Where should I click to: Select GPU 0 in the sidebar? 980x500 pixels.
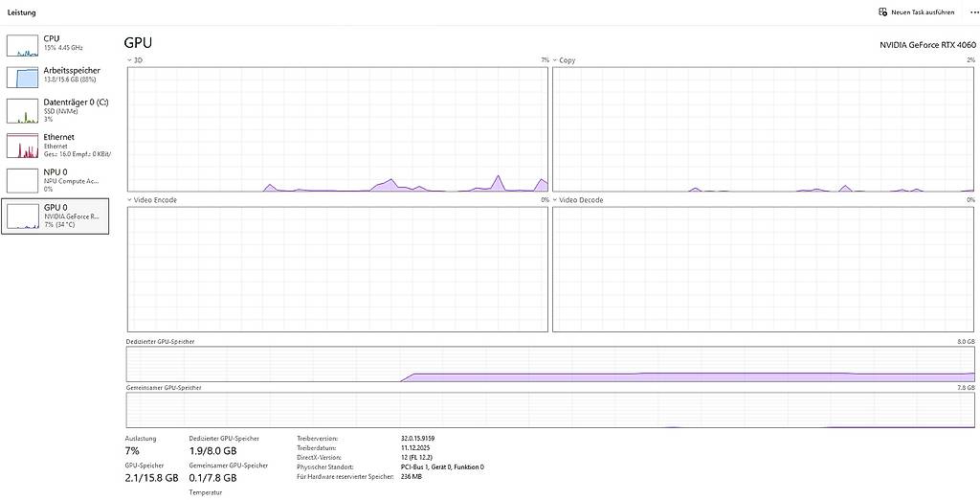(55, 216)
